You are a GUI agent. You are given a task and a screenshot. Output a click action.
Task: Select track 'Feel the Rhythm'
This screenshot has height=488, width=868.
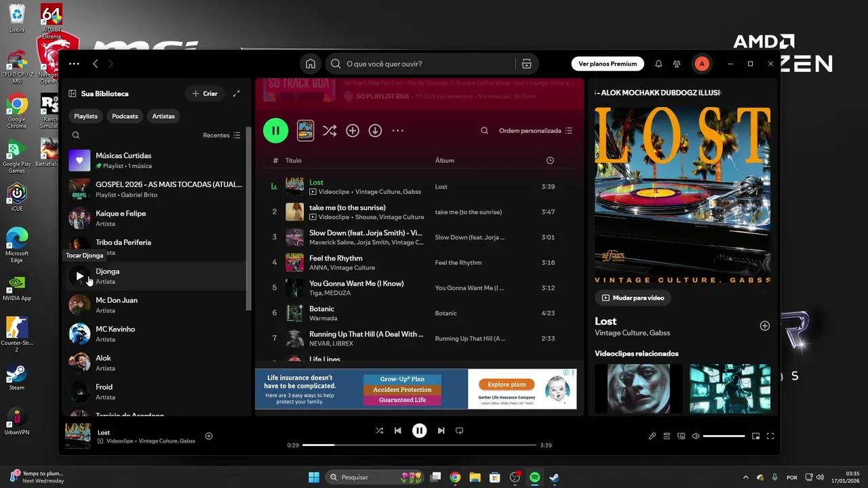click(x=418, y=262)
